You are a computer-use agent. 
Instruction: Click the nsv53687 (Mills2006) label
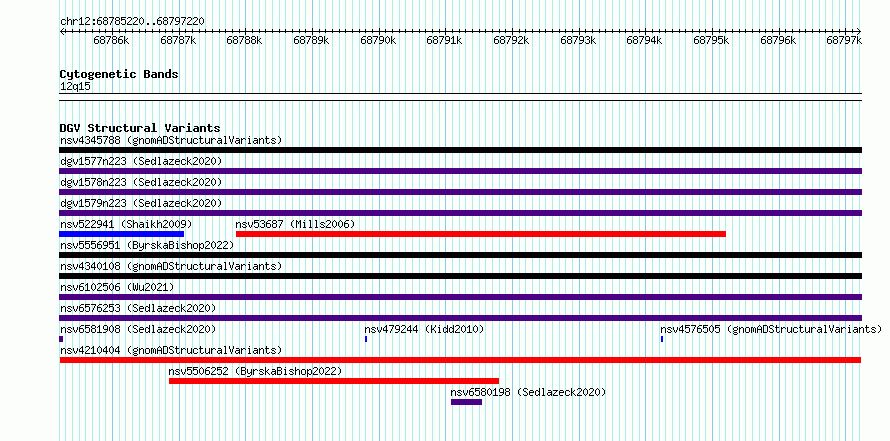click(295, 224)
